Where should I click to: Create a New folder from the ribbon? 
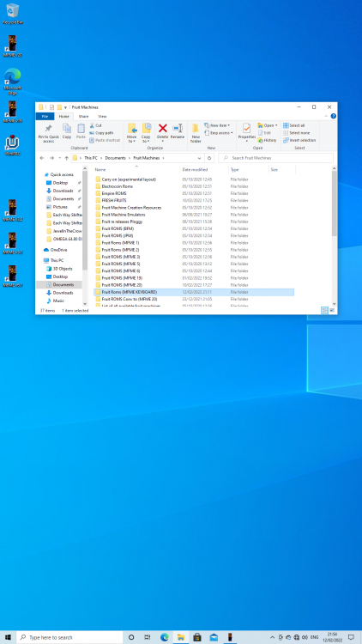pos(196,132)
